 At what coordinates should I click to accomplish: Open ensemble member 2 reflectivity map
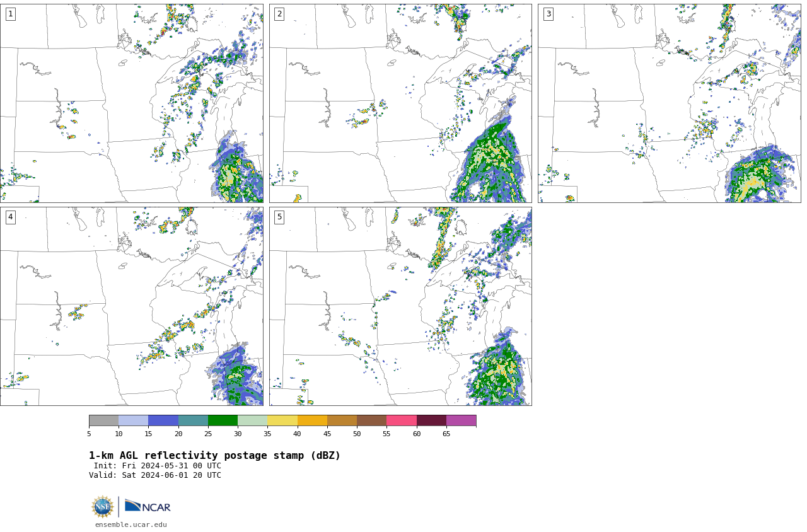400,103
